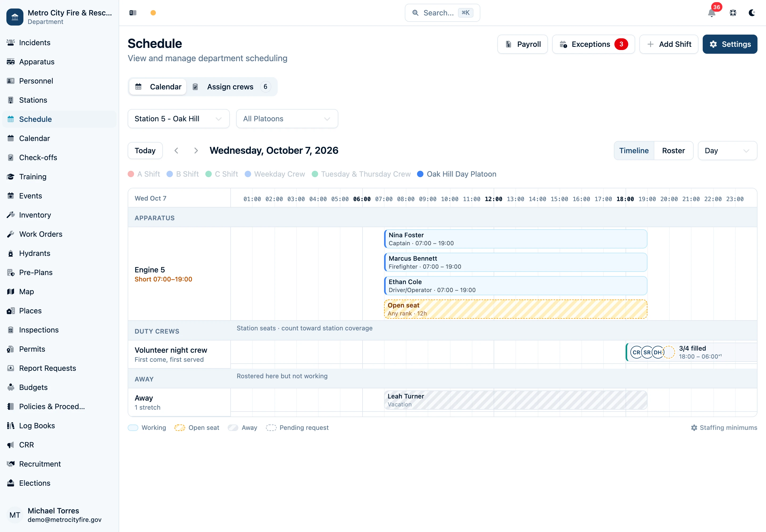Toggle Oak Hill Day Platoon filter
766x532 pixels.
coord(457,174)
